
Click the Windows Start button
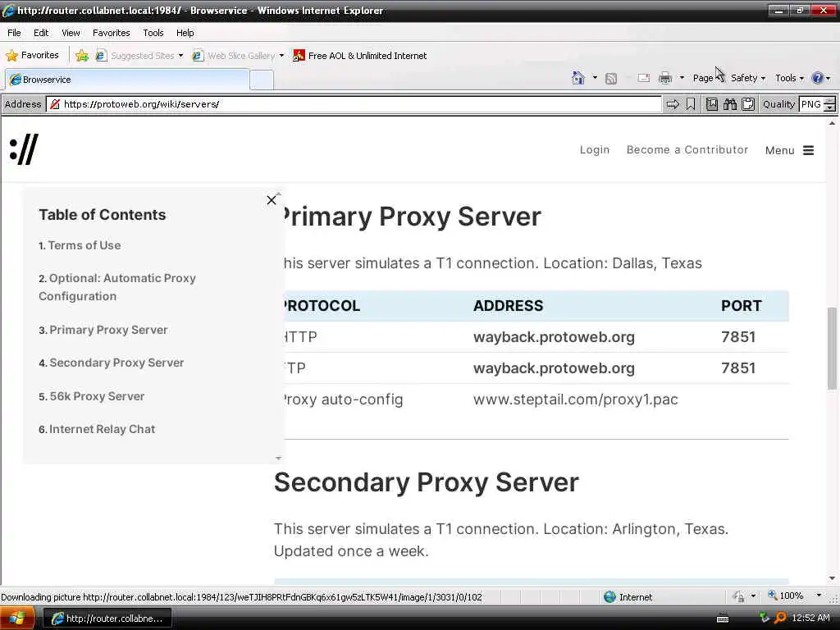click(x=17, y=619)
